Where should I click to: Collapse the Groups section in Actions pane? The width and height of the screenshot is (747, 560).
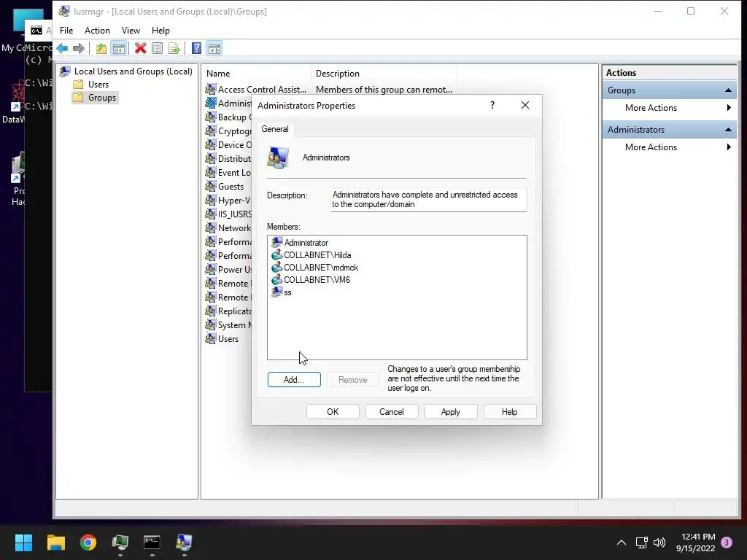(728, 90)
